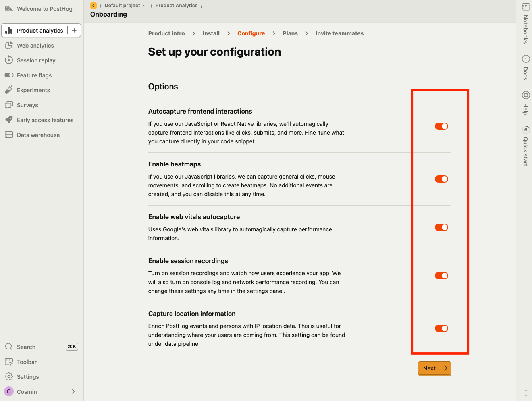Open the Help side panel label

pyautogui.click(x=526, y=109)
